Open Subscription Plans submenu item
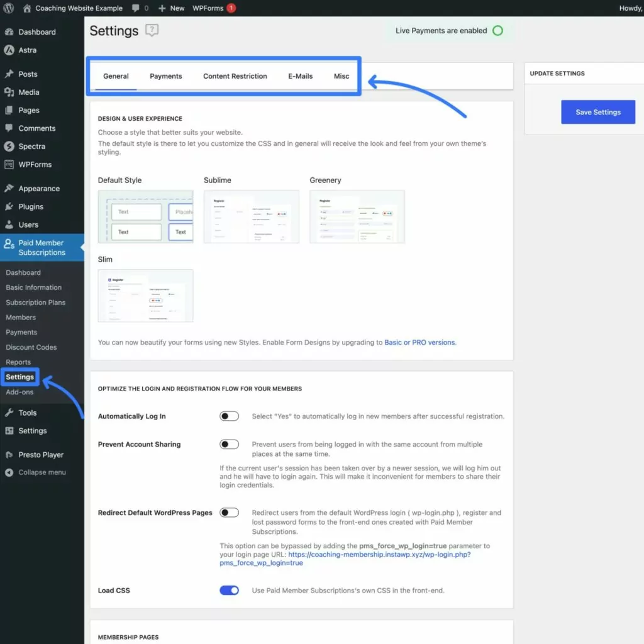 pos(36,303)
